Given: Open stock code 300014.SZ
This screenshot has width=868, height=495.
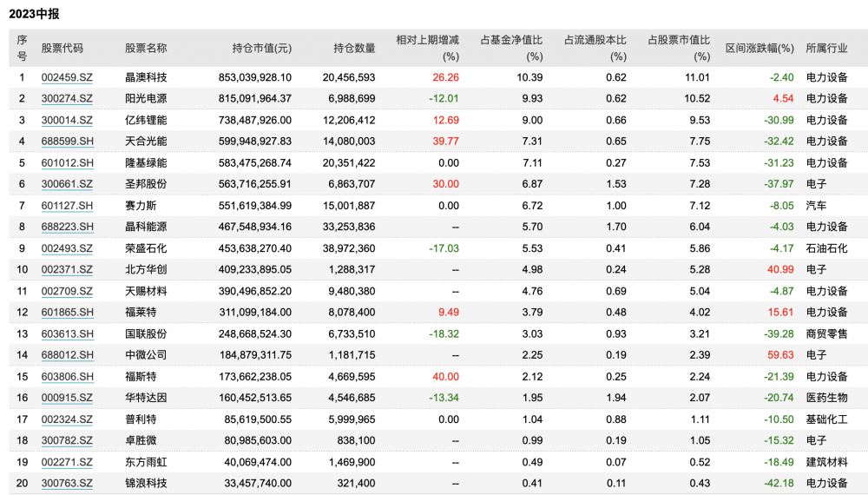Looking at the screenshot, I should pyautogui.click(x=67, y=120).
